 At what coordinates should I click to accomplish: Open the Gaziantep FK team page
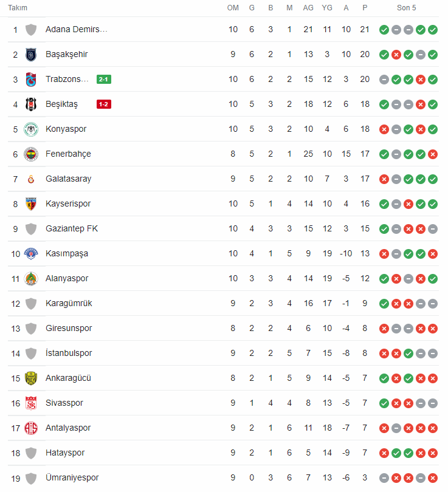click(x=72, y=229)
